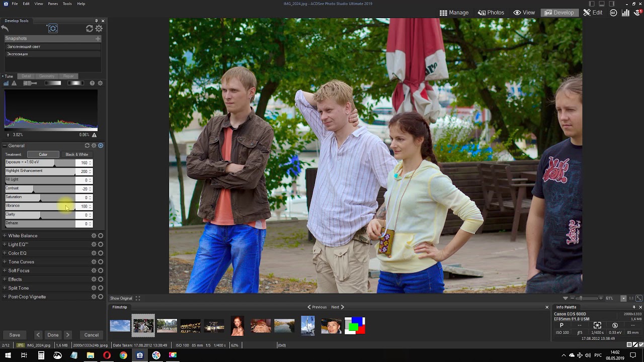Expand the Soft Focus group
The image size is (644, 362).
5,270
